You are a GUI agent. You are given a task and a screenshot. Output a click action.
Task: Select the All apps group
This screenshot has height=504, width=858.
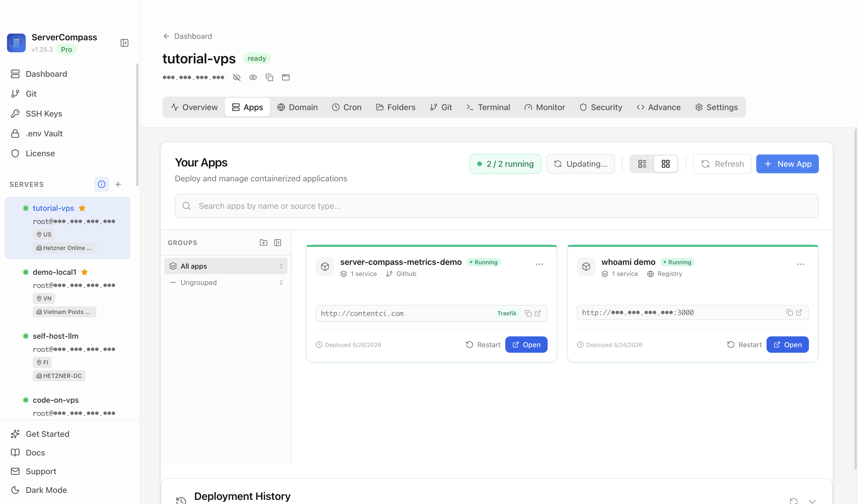pyautogui.click(x=226, y=266)
